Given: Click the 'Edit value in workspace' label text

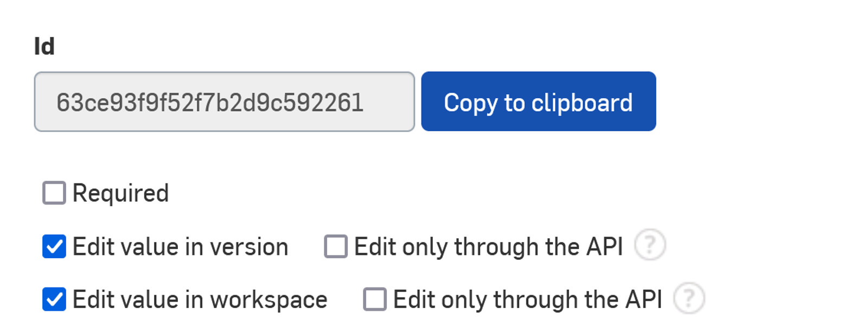Looking at the screenshot, I should pos(198,298).
